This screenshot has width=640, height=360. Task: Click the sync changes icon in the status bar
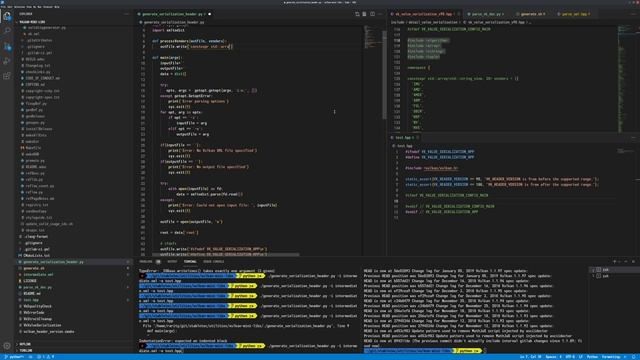[31, 357]
